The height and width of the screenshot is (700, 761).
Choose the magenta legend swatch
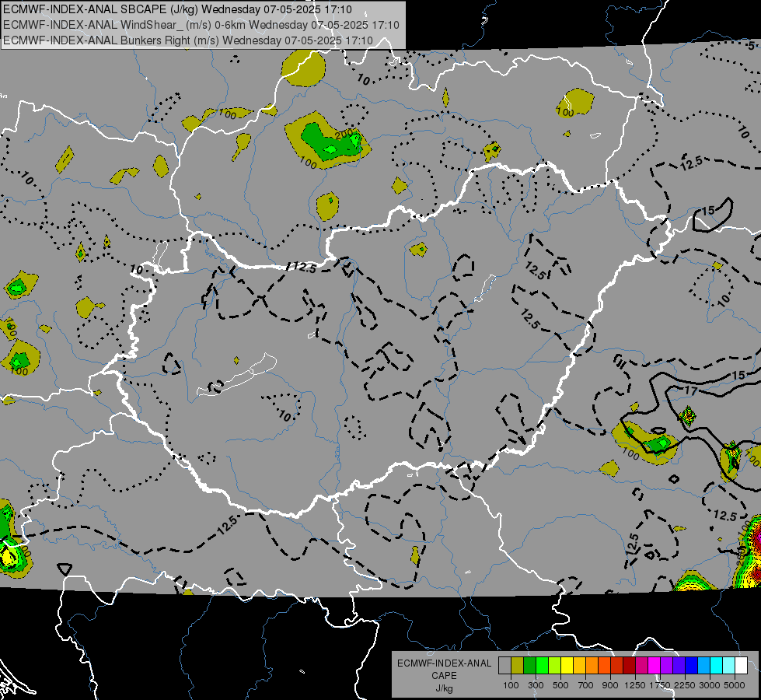tap(655, 666)
